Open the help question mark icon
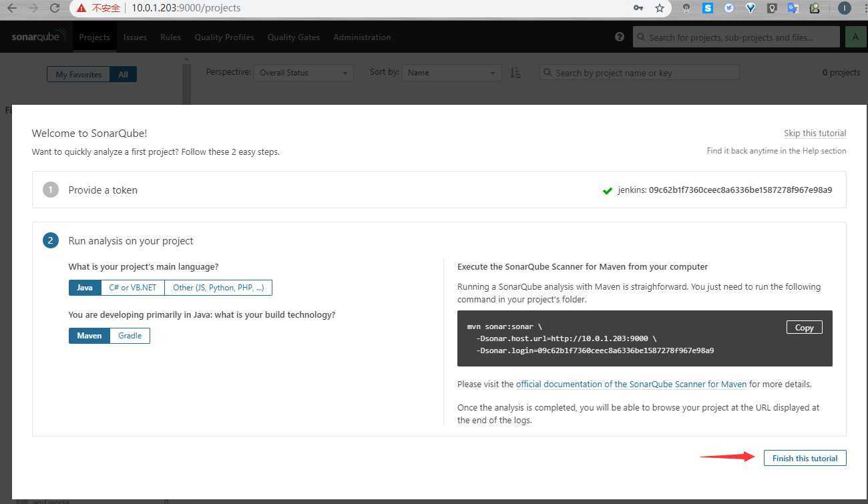868x504 pixels. coord(620,37)
